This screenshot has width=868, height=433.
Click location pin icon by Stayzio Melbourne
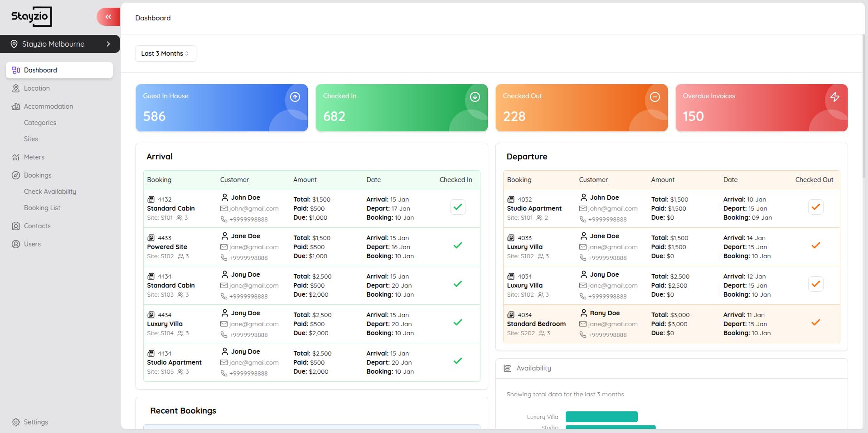click(x=14, y=44)
